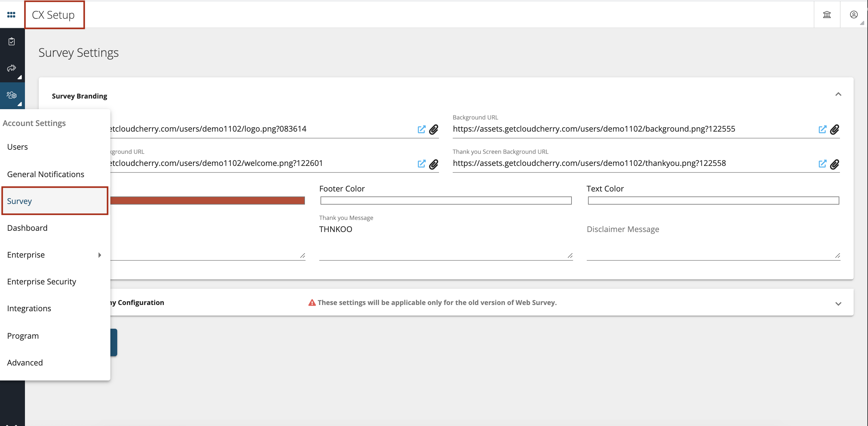Select the Dashboard menu item

tap(27, 228)
